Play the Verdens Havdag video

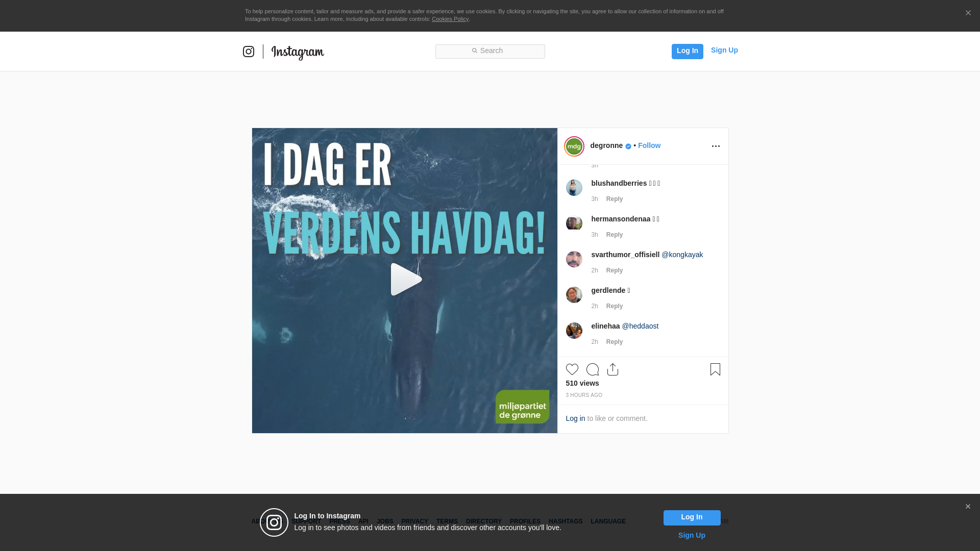tap(405, 280)
